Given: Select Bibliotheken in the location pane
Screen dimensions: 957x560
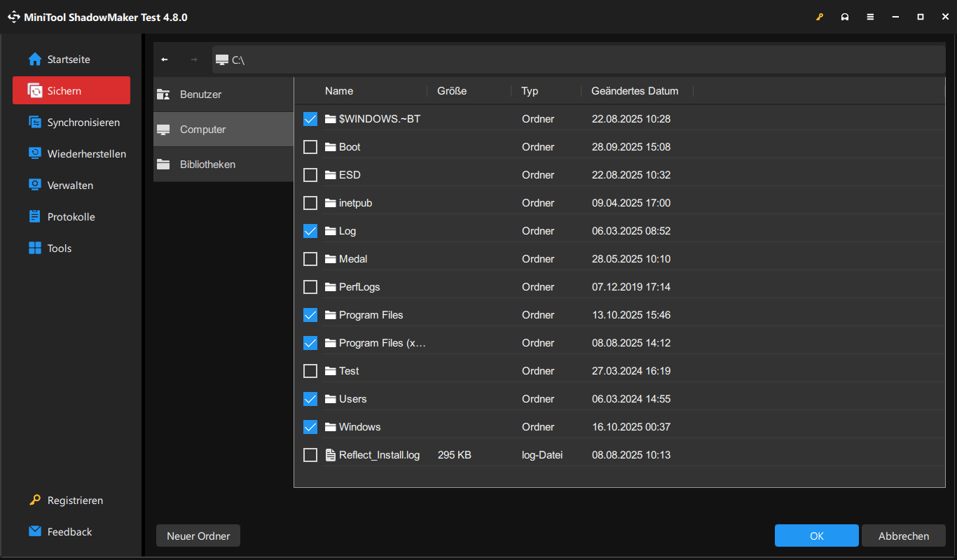Looking at the screenshot, I should click(207, 164).
